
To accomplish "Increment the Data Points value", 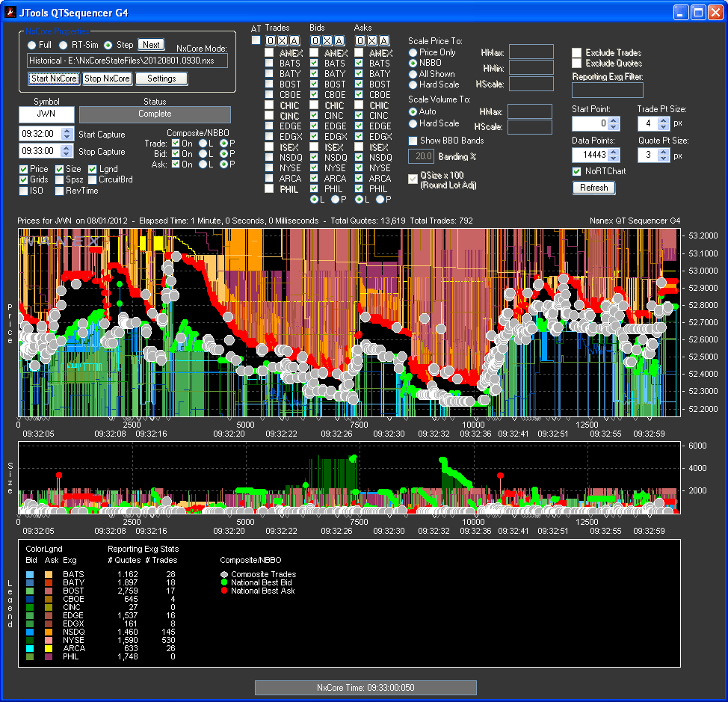I will [614, 152].
